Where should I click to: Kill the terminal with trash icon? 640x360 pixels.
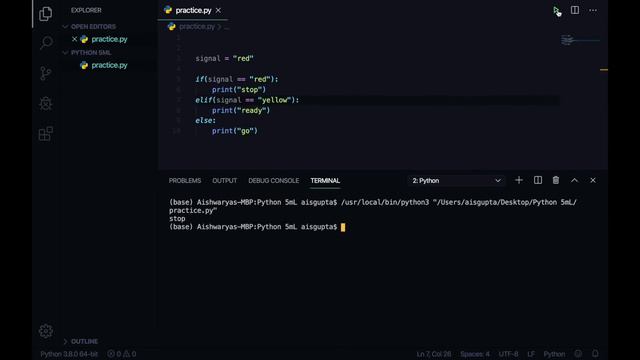(x=556, y=180)
